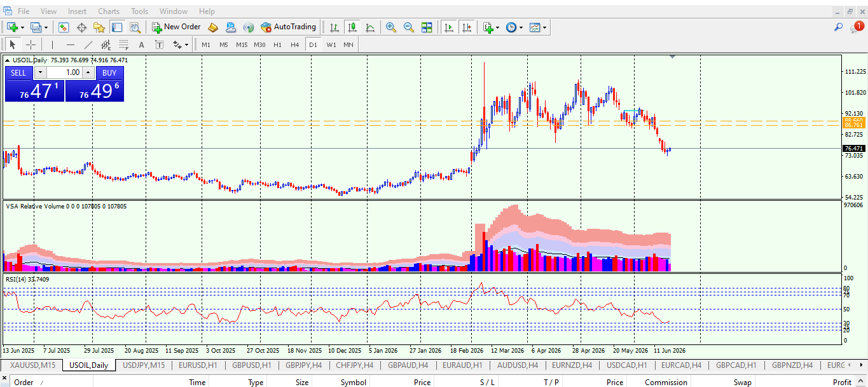Open the periodicity clock dropdown

(514, 27)
